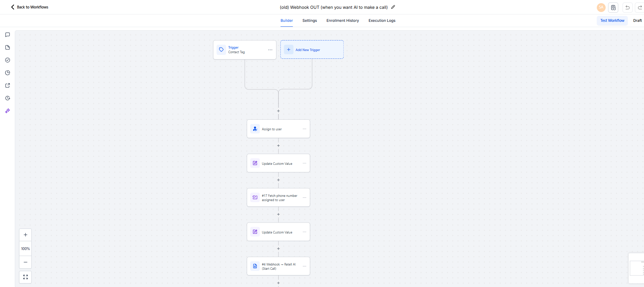The height and width of the screenshot is (287, 644).
Task: Select the '#4 Webhook → Retell AI (Start Call)' label
Action: [279, 267]
